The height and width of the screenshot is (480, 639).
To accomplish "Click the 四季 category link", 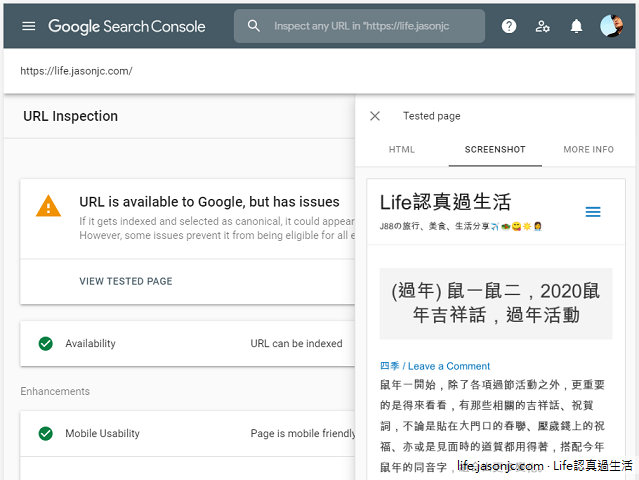I will [390, 366].
